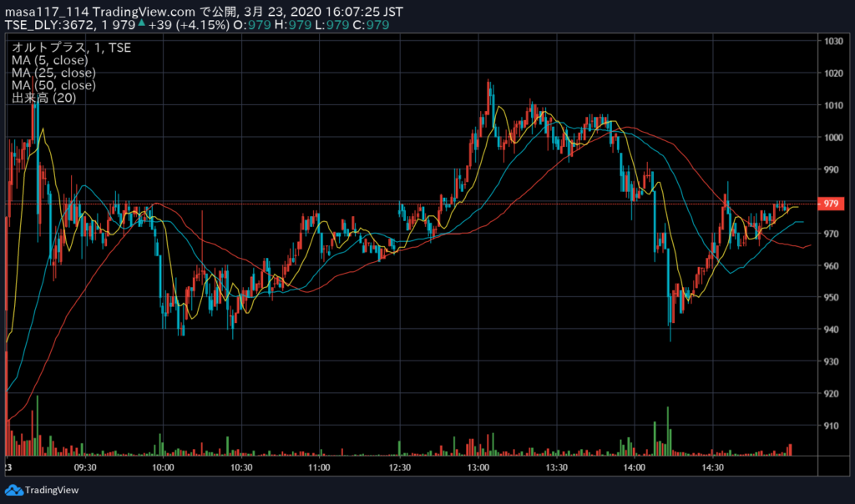This screenshot has height=504, width=855.
Task: Click the オルトプラス, 1, TSE symbol title
Action: tap(71, 48)
